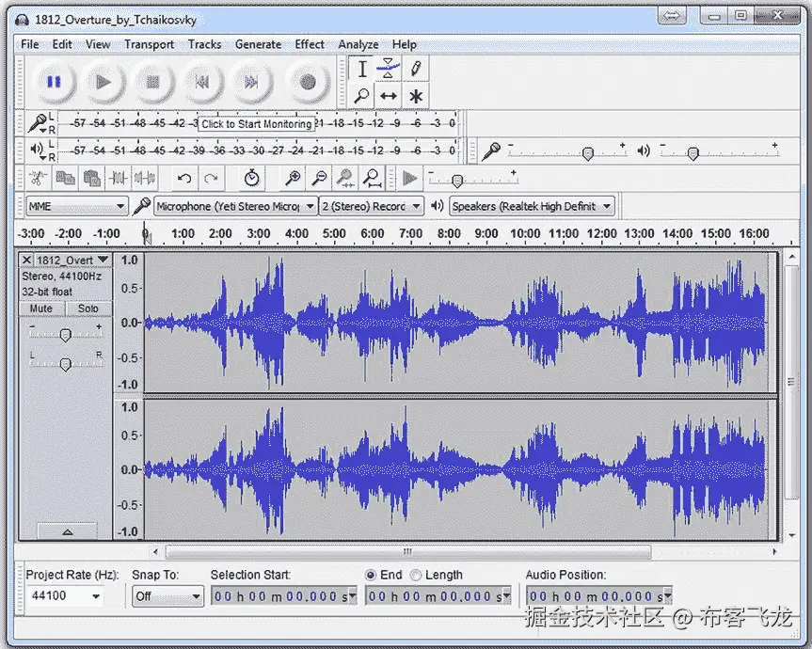Image resolution: width=812 pixels, height=649 pixels.
Task: Choose the Time Shift tool
Action: (x=388, y=96)
